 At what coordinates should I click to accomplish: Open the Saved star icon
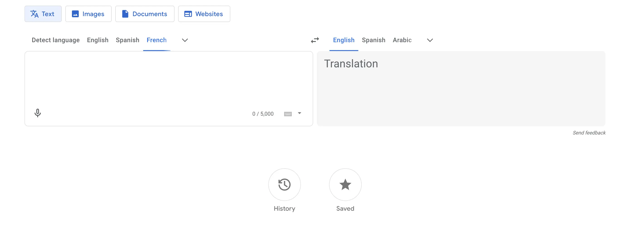(x=345, y=185)
